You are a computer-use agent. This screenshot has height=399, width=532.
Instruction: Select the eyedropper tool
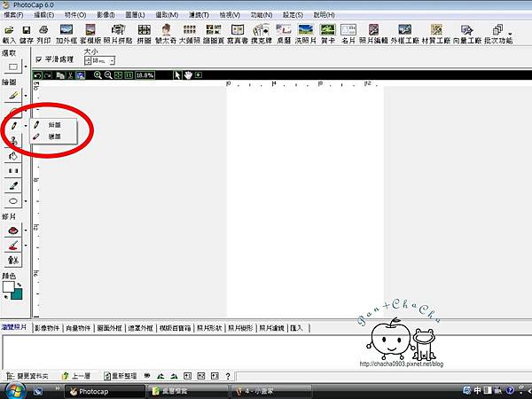point(13,185)
